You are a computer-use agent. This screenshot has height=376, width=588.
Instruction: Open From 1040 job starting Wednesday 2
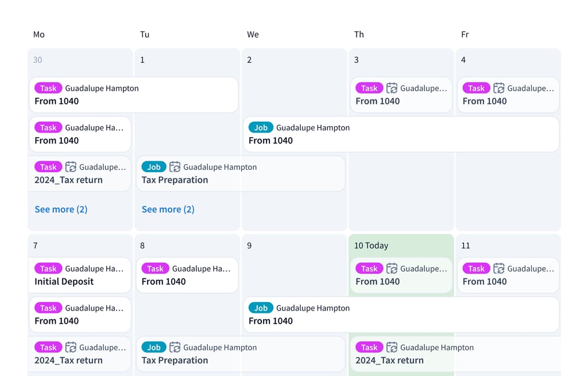pyautogui.click(x=401, y=134)
